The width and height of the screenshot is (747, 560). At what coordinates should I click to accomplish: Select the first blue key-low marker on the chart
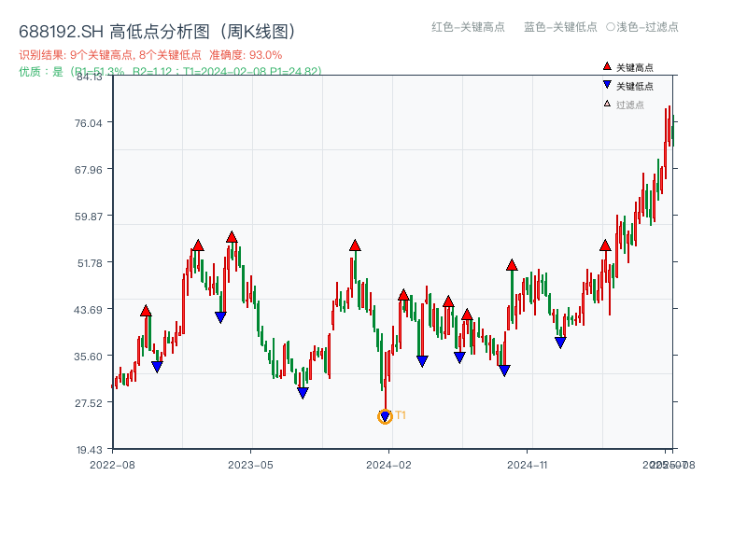click(x=157, y=367)
